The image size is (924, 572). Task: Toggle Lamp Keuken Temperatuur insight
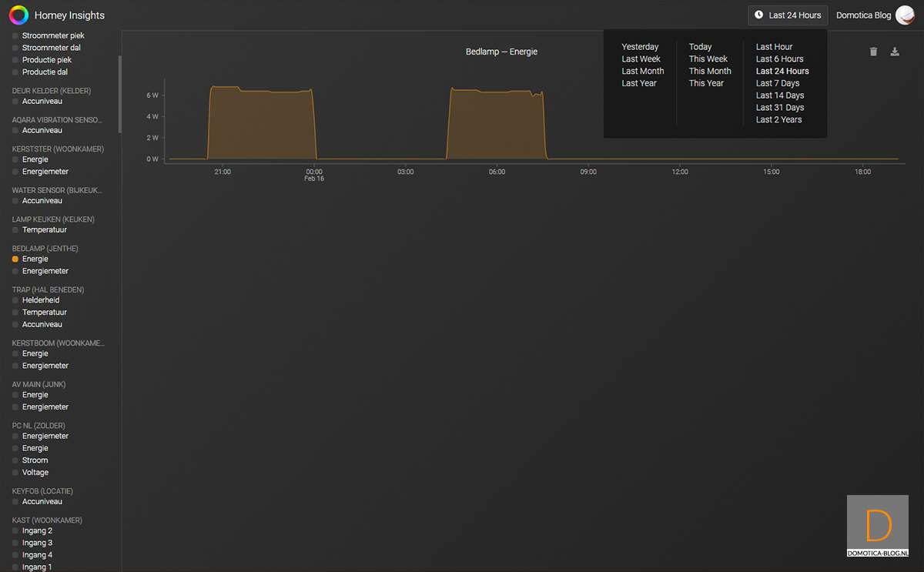click(x=15, y=230)
